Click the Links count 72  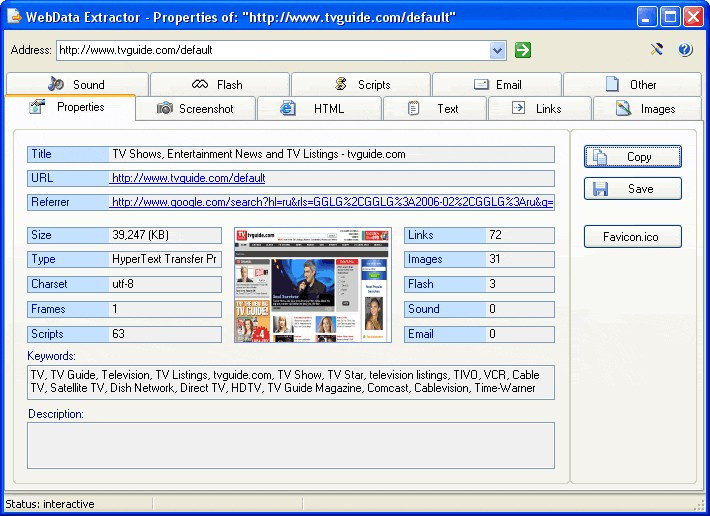495,235
